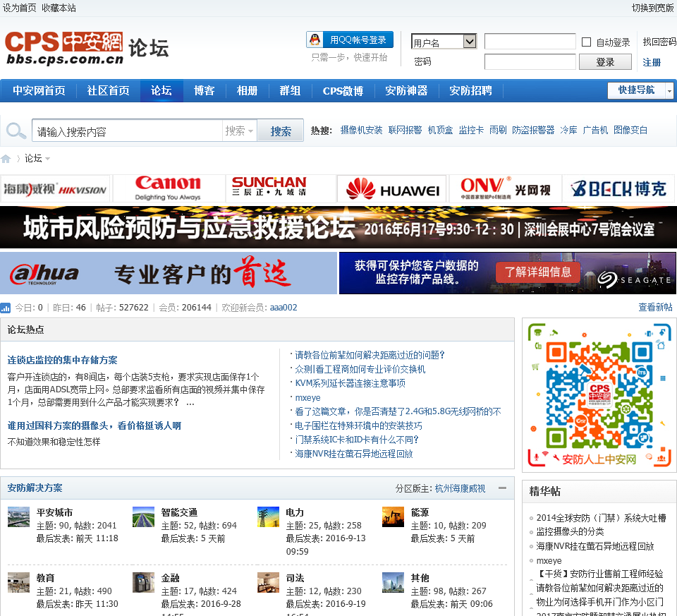Click the 平安城市 forum icon

click(18, 517)
